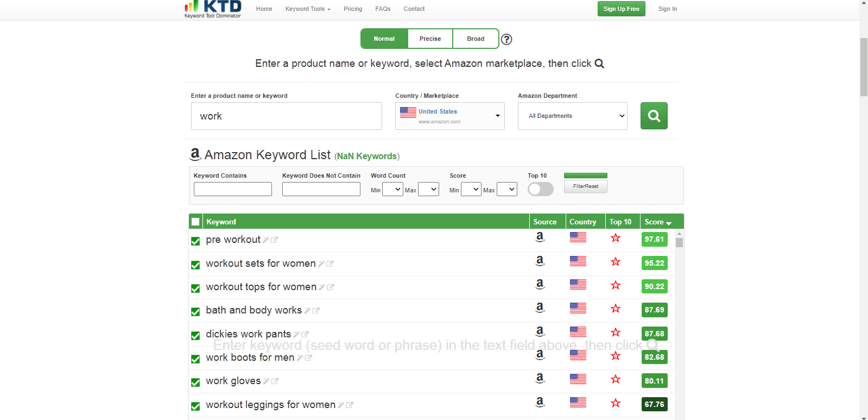Click wand icon beside 'bath and body works'
The height and width of the screenshot is (420, 868).
(x=307, y=310)
